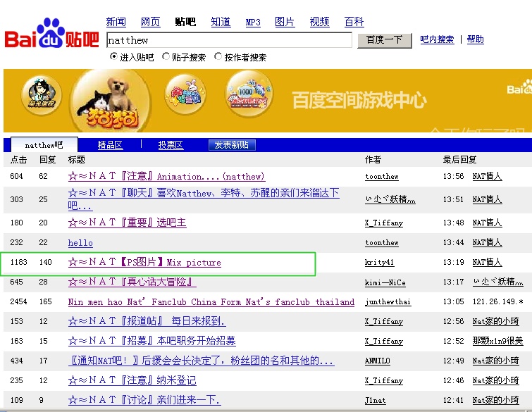Open the 『招募』本吧职务开始招募 thread
Image resolution: width=532 pixels, height=412 pixels.
[x=151, y=341]
